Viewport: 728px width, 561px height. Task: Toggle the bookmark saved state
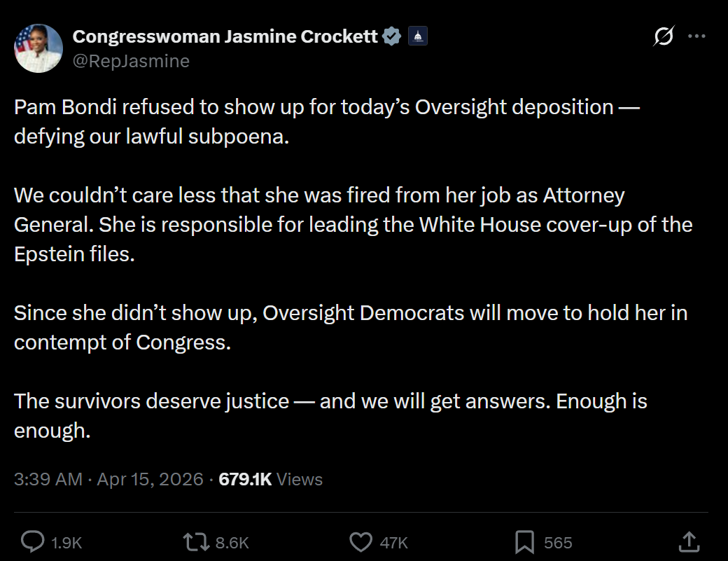[555, 542]
